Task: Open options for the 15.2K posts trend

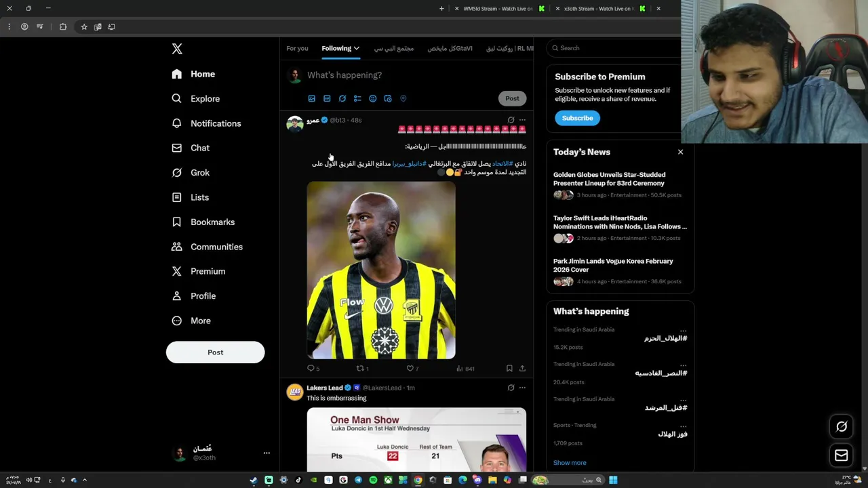Action: 683,330
